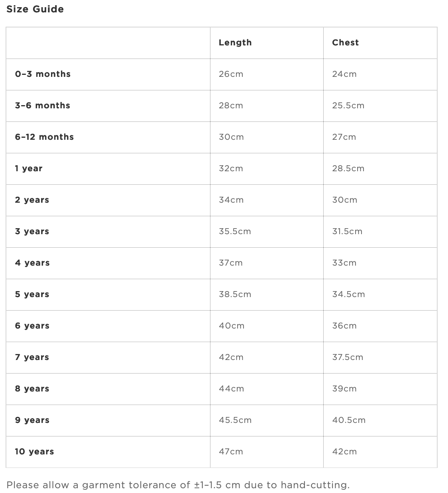Select the 10 years row label
Screen dimensions: 448x493
(x=34, y=452)
